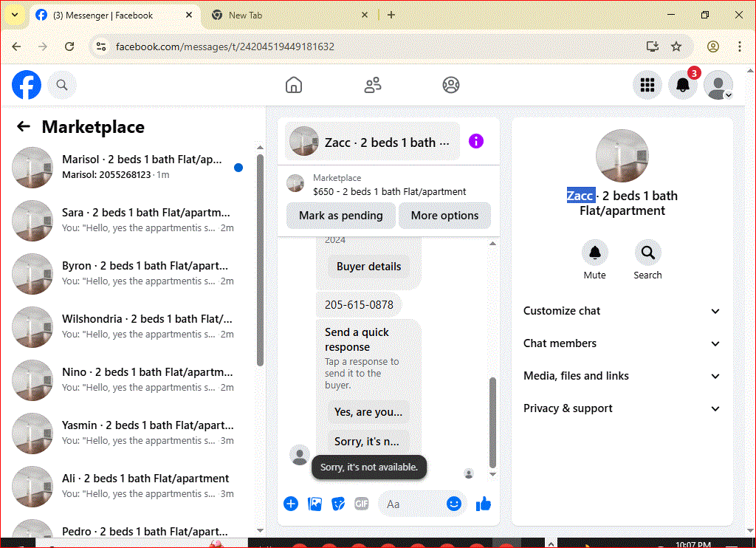Open Ali conversation in chat list
Viewport: 756px width, 548px height.
tap(129, 485)
